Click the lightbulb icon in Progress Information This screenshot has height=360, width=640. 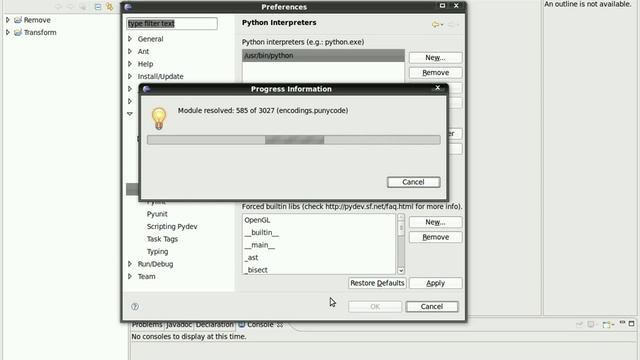point(159,118)
